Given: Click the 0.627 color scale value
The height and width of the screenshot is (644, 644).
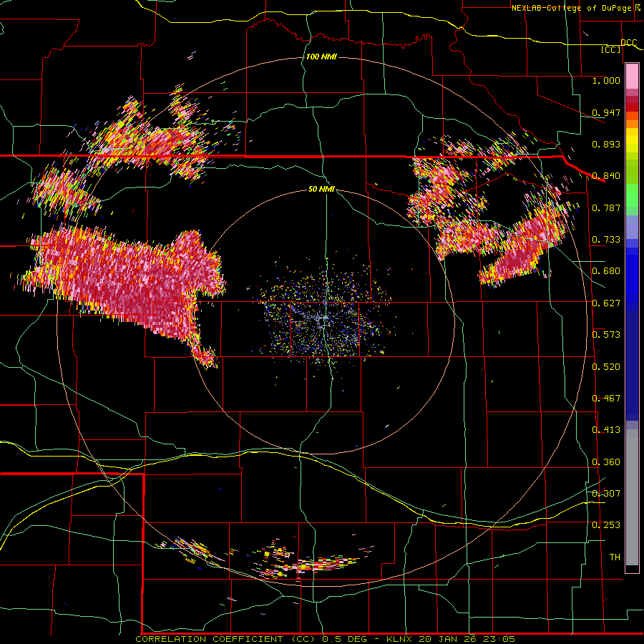Looking at the screenshot, I should (606, 303).
